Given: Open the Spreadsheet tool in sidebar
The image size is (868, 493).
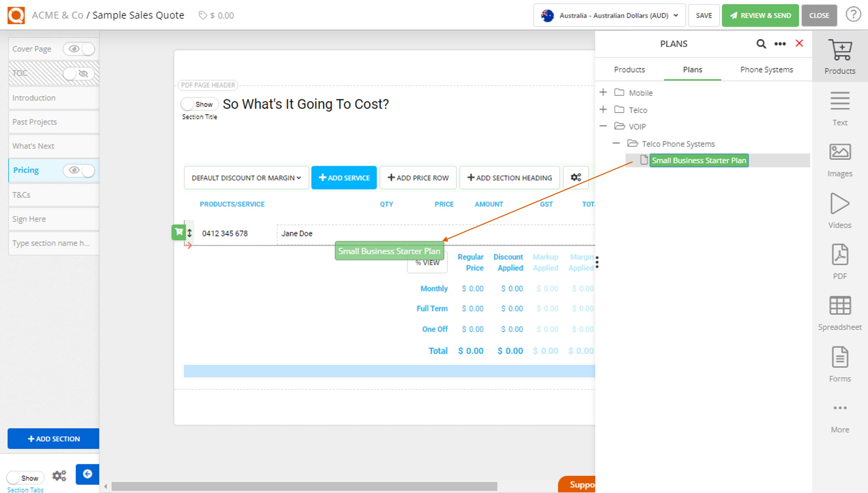Looking at the screenshot, I should coord(840,306).
